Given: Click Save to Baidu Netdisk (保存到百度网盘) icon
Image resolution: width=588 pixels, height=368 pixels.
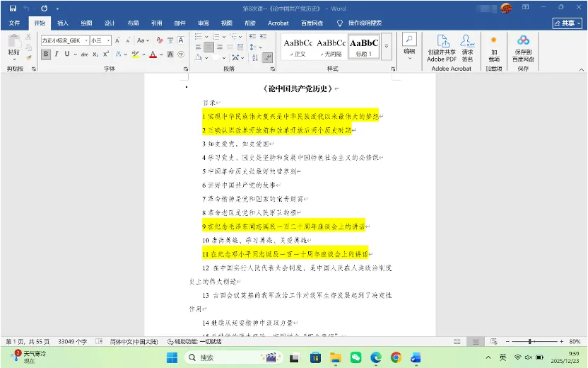Looking at the screenshot, I should pyautogui.click(x=523, y=48).
